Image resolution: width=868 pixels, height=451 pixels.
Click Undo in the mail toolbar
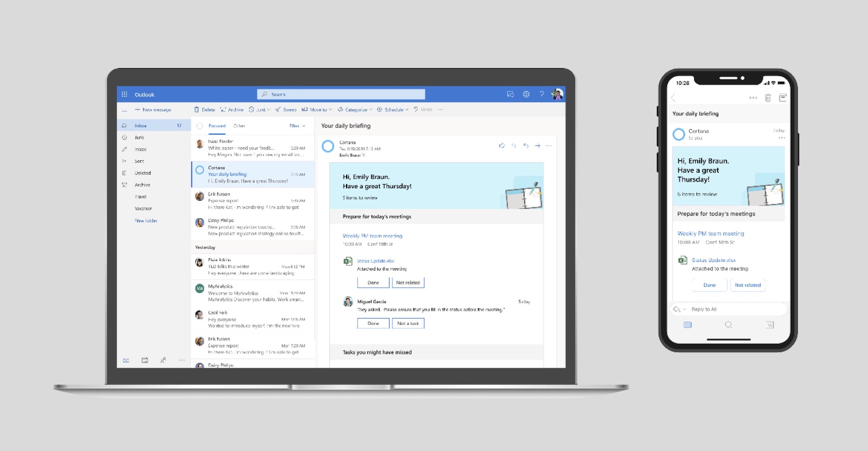coord(423,110)
